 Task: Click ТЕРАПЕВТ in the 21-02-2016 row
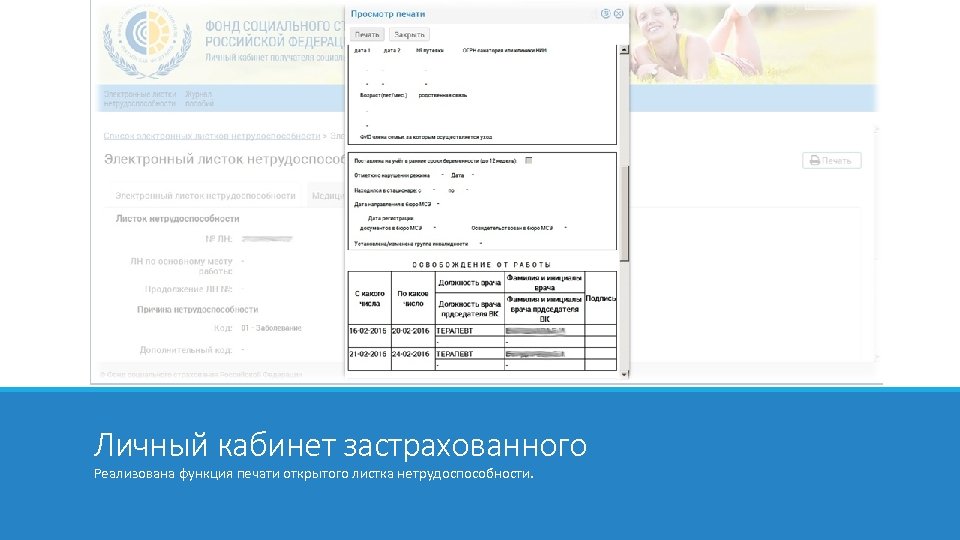pyautogui.click(x=454, y=354)
